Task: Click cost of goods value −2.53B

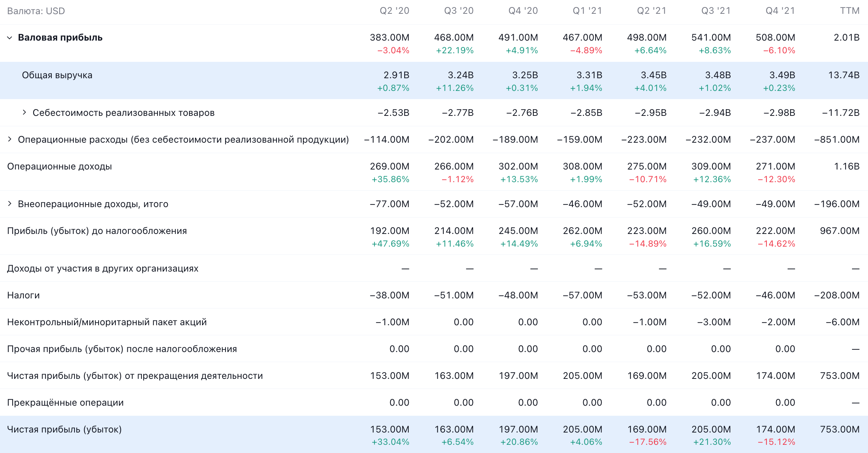Action: click(x=393, y=113)
